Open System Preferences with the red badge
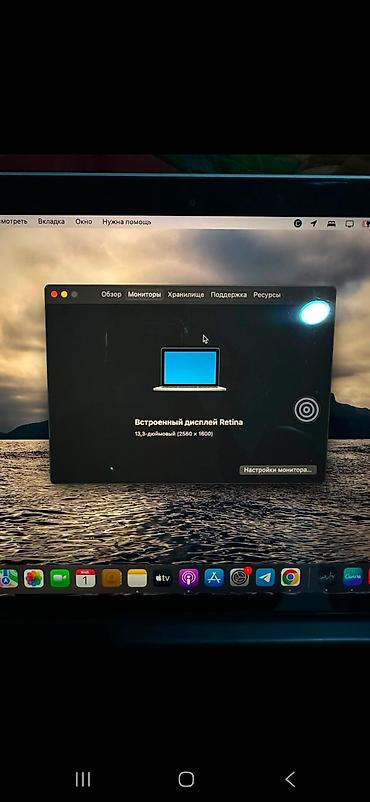 coord(240,577)
